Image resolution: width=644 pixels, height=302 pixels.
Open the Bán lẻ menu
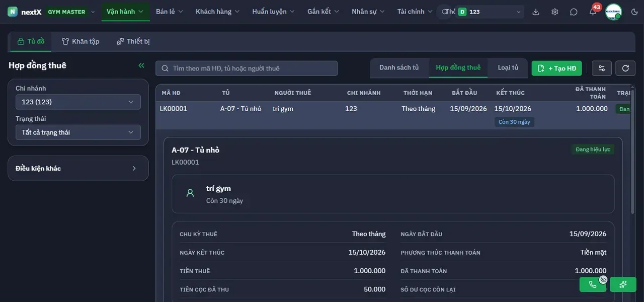[x=170, y=12]
